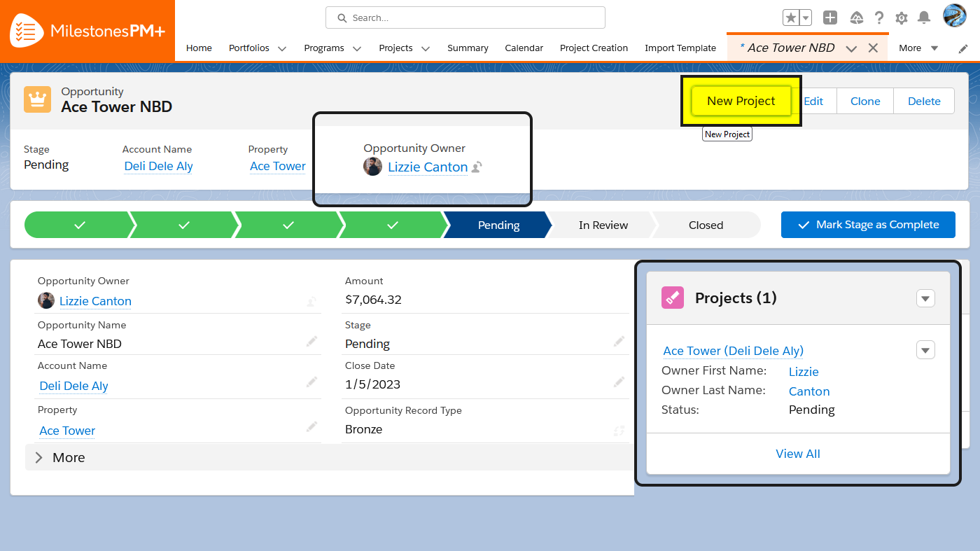The image size is (980, 551).
Task: Edit the Account Name field pencil icon
Action: tap(311, 382)
